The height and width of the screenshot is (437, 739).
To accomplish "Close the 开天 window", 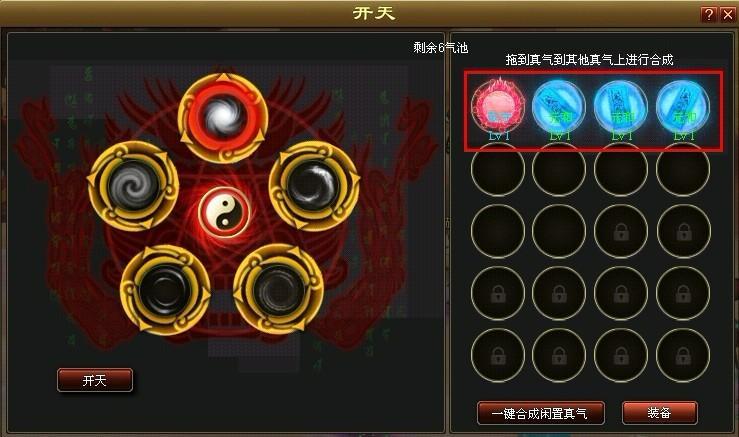I will [728, 14].
